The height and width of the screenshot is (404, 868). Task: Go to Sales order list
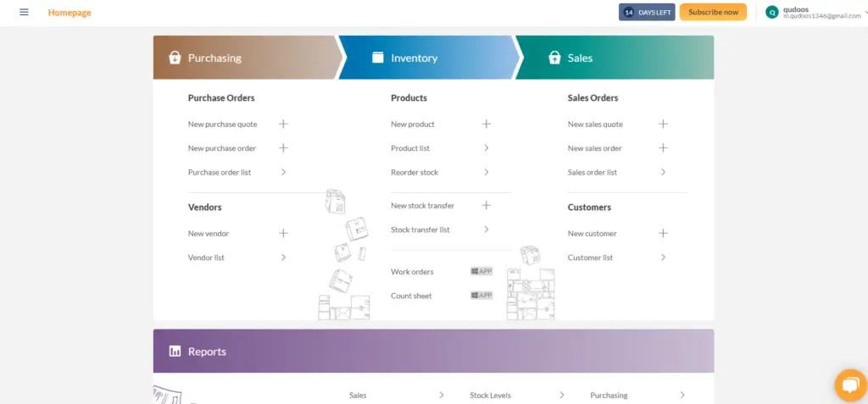593,172
